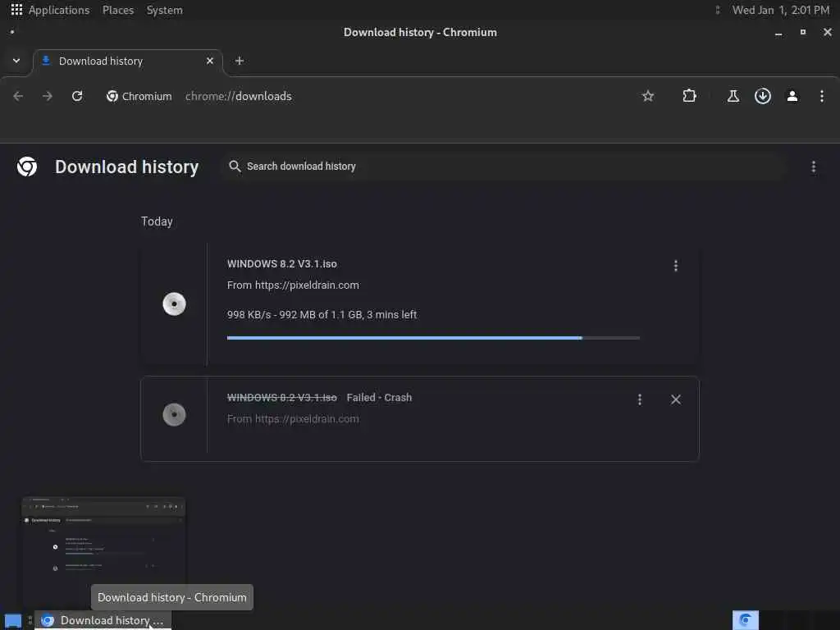The height and width of the screenshot is (630, 840).
Task: Go forward with the forward arrow
Action: coord(48,96)
